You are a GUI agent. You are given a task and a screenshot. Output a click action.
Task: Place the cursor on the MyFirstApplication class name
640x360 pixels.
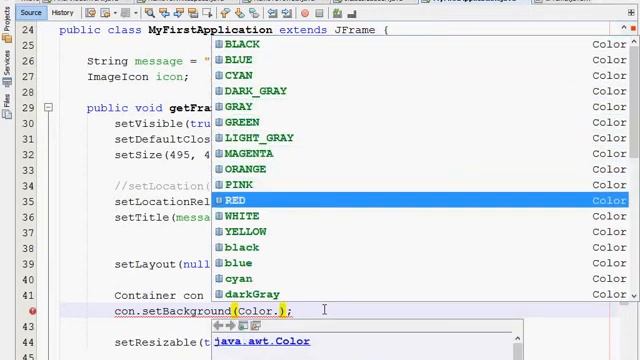tap(210, 30)
